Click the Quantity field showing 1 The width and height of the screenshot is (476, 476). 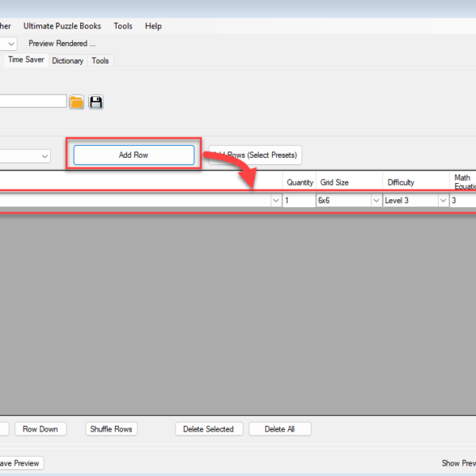(x=298, y=201)
